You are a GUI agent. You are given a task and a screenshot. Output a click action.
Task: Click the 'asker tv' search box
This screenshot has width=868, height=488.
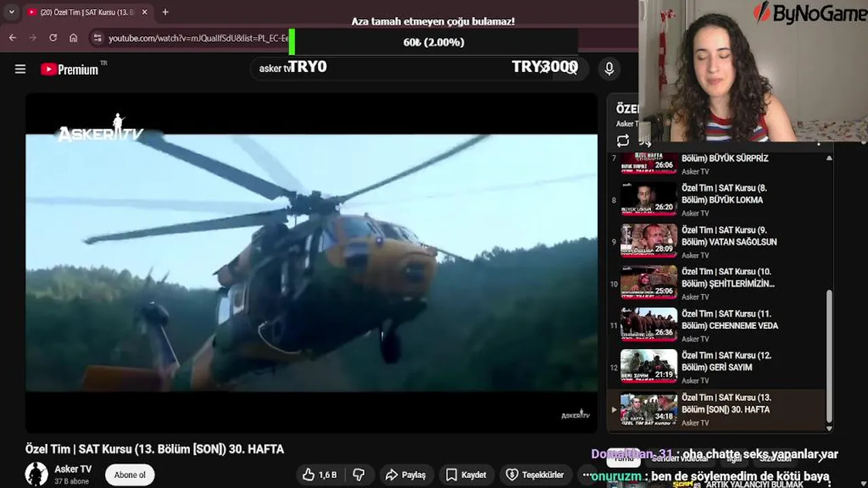(400, 68)
